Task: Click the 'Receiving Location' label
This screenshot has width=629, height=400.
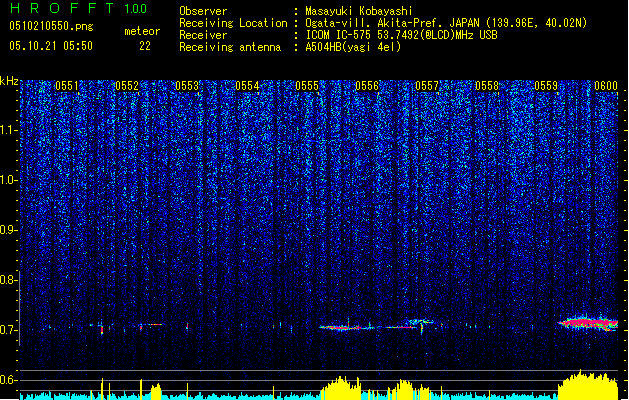Action: pyautogui.click(x=233, y=23)
